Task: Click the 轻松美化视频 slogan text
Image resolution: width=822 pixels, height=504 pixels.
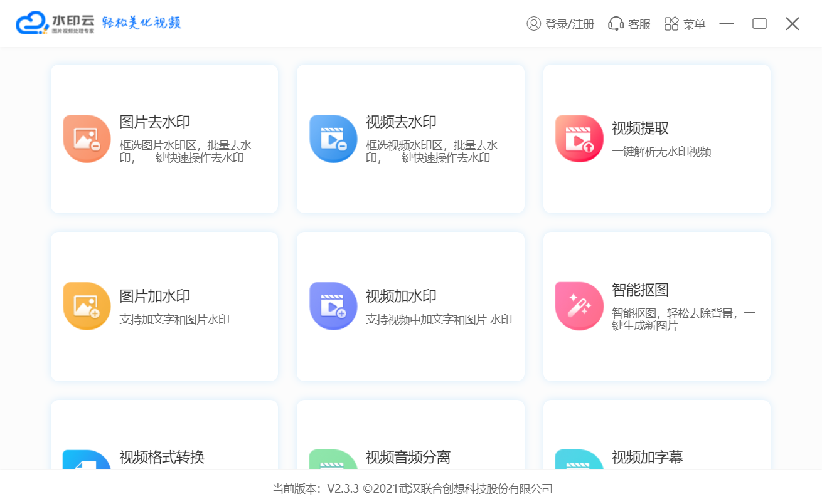Action: 142,21
